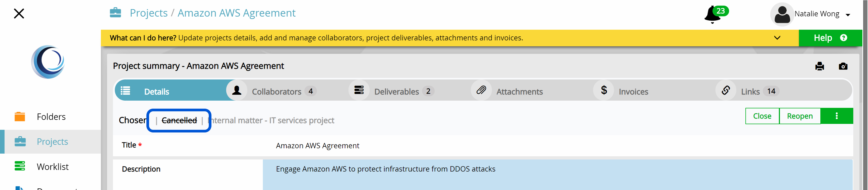Click the Links chain icon
The image size is (868, 190).
coord(726,90)
